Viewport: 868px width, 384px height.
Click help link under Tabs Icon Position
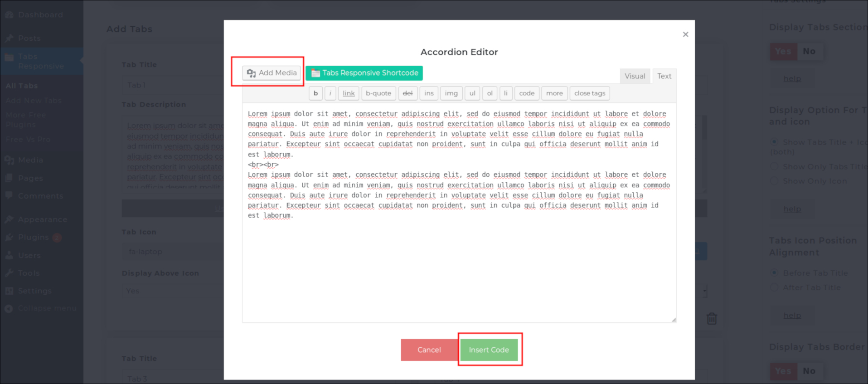pyautogui.click(x=792, y=316)
